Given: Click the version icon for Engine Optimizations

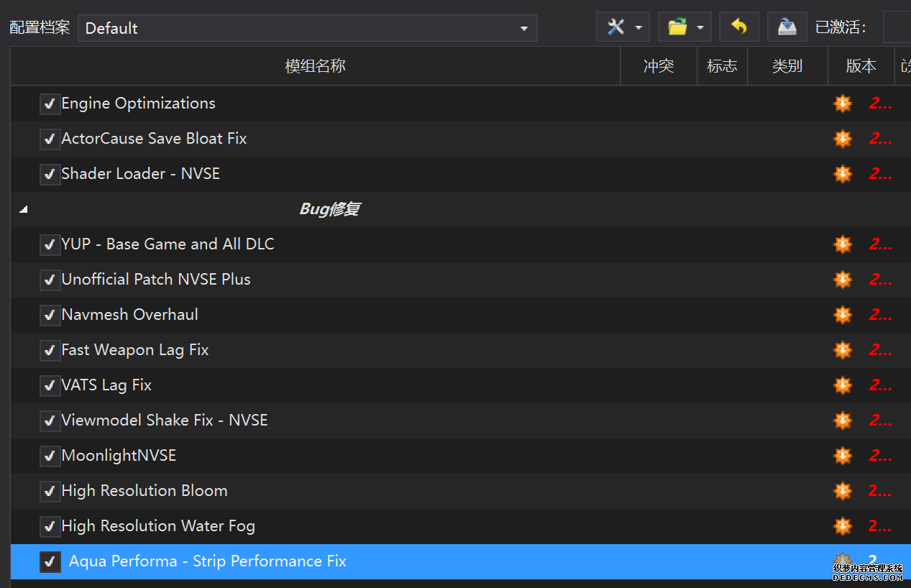Looking at the screenshot, I should (842, 104).
